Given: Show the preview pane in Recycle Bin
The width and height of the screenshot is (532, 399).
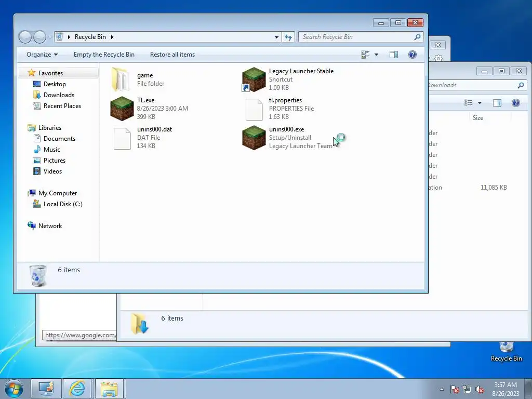Looking at the screenshot, I should click(x=394, y=55).
